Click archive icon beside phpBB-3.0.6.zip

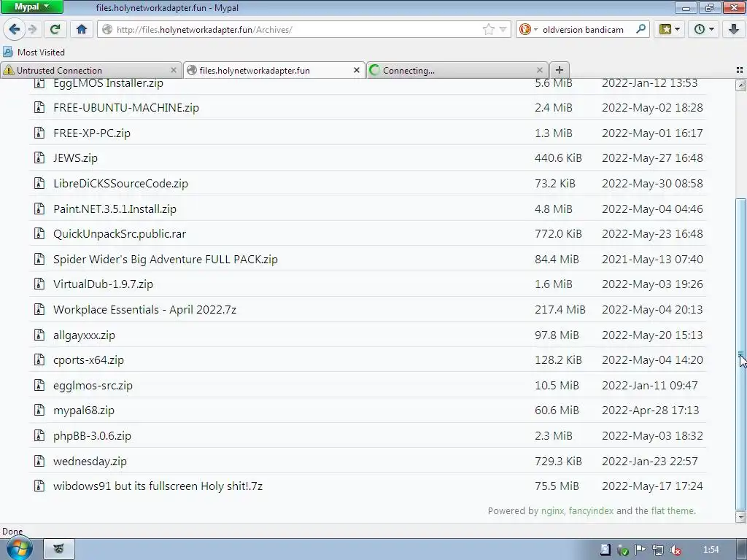coord(39,435)
